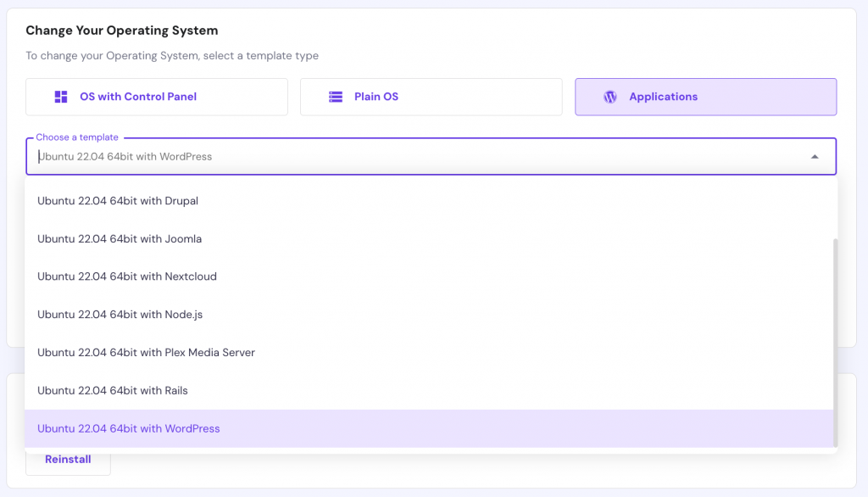
Task: Click the Applications button to confirm template type
Action: click(705, 97)
